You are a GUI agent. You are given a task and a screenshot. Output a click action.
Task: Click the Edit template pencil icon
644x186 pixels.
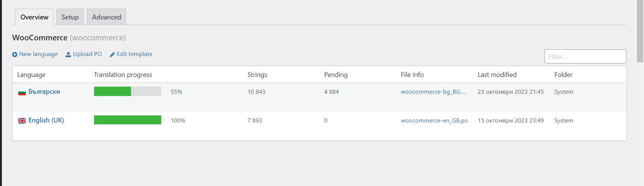112,55
